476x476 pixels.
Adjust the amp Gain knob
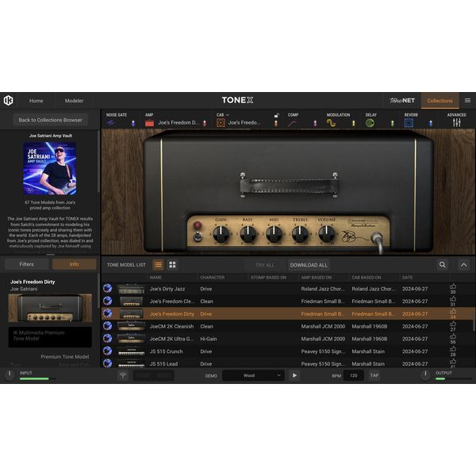click(221, 234)
